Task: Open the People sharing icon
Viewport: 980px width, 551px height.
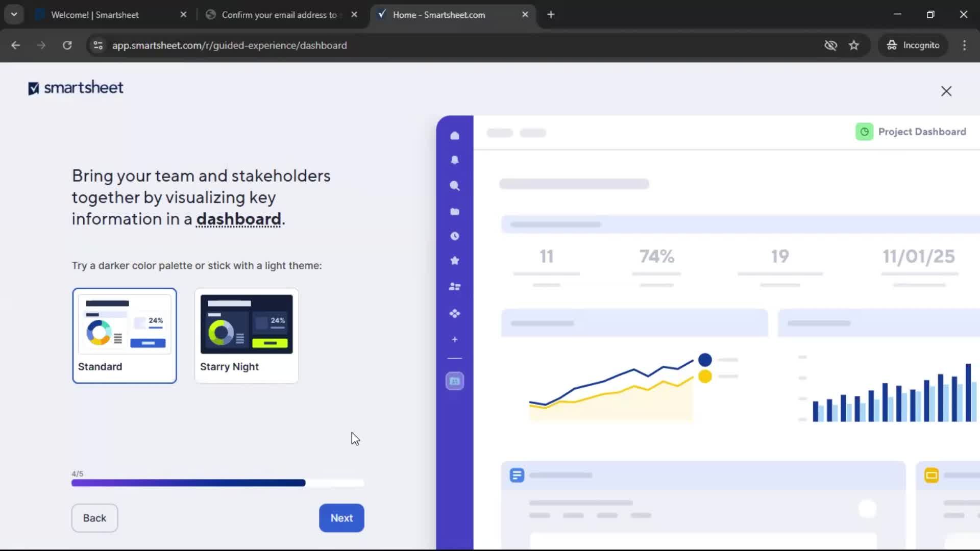Action: [x=454, y=287]
